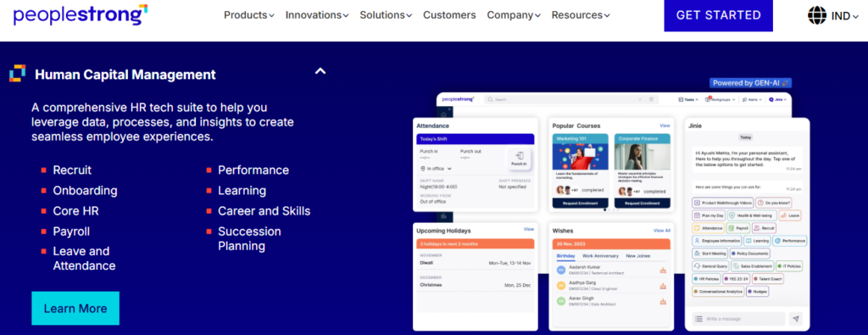Click the filter icon in dashboard search bar
The height and width of the screenshot is (335, 868).
point(650,100)
